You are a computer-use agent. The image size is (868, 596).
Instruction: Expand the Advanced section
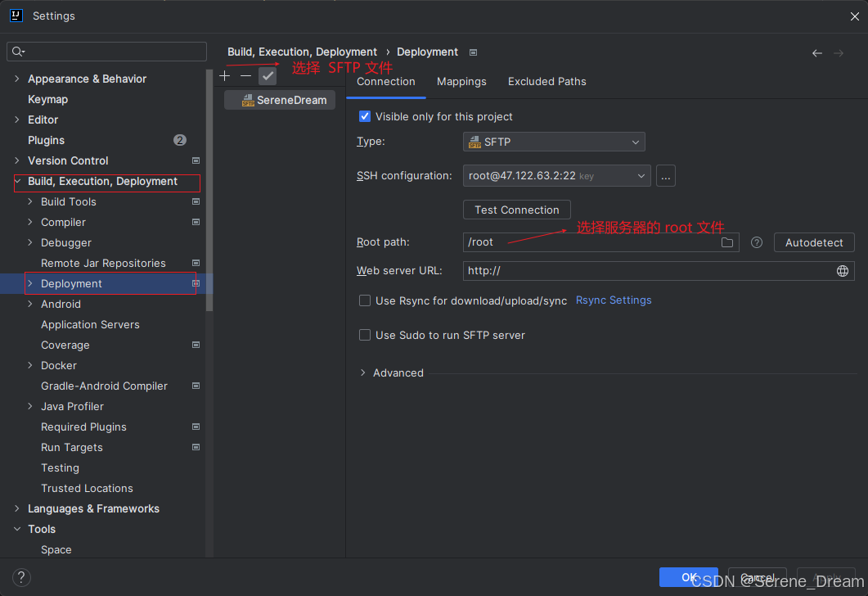pos(362,372)
